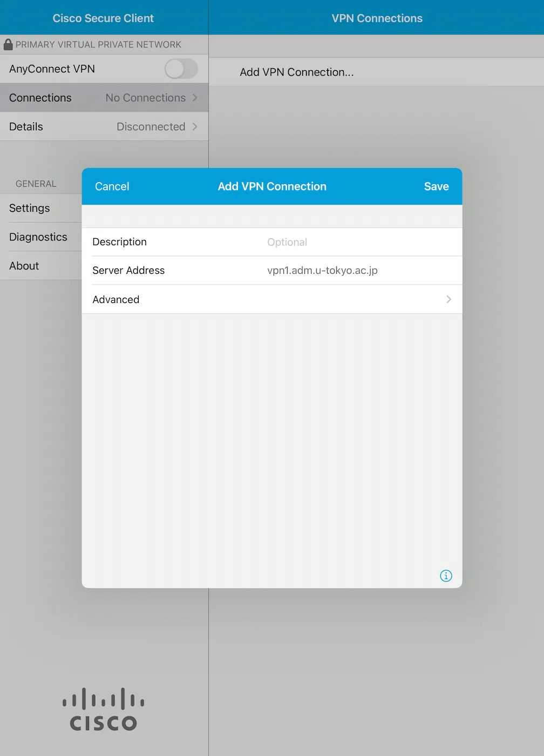Image resolution: width=544 pixels, height=756 pixels.
Task: Open the chevron next to No Connections
Action: click(x=195, y=98)
